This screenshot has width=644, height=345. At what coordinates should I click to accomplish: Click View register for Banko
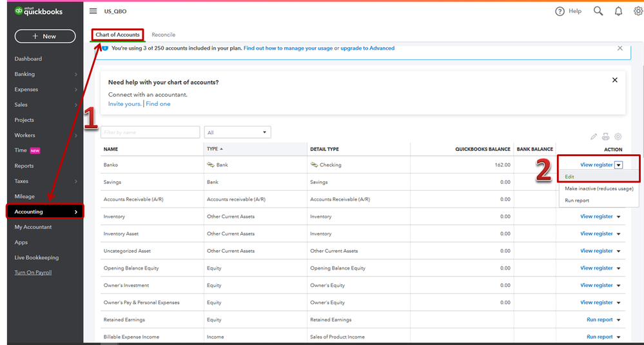tap(596, 164)
